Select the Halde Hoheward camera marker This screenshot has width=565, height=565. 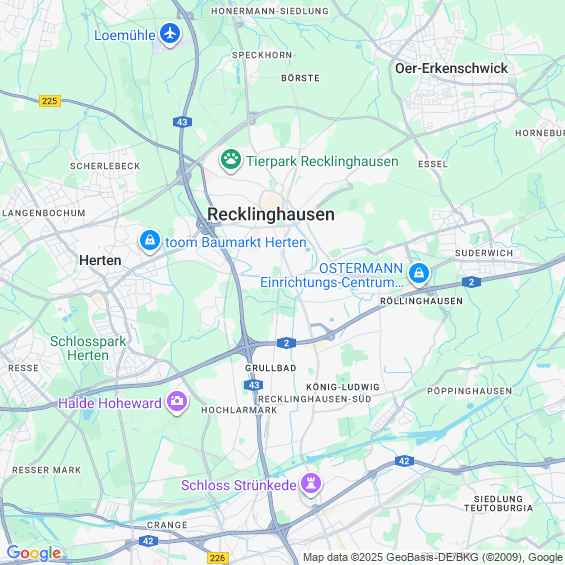pos(177,402)
